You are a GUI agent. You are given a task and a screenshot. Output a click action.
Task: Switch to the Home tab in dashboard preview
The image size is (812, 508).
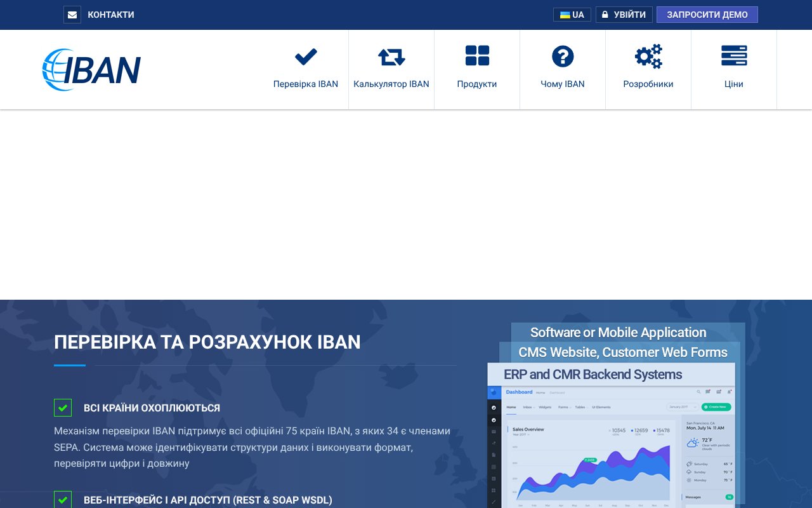tap(511, 407)
